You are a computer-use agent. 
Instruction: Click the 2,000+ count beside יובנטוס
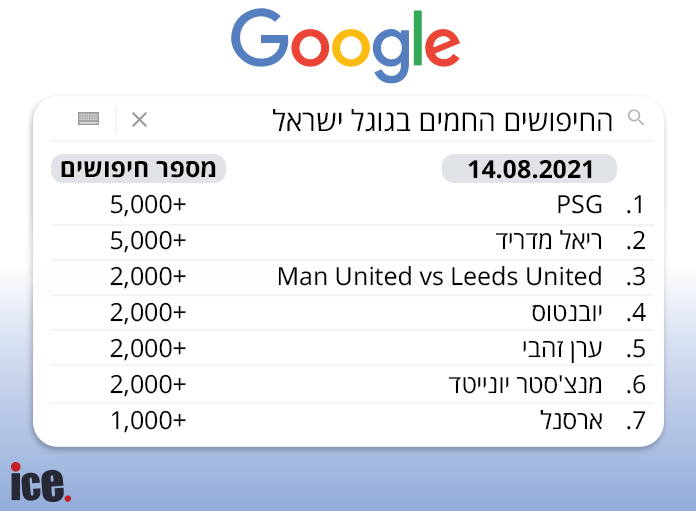[148, 312]
